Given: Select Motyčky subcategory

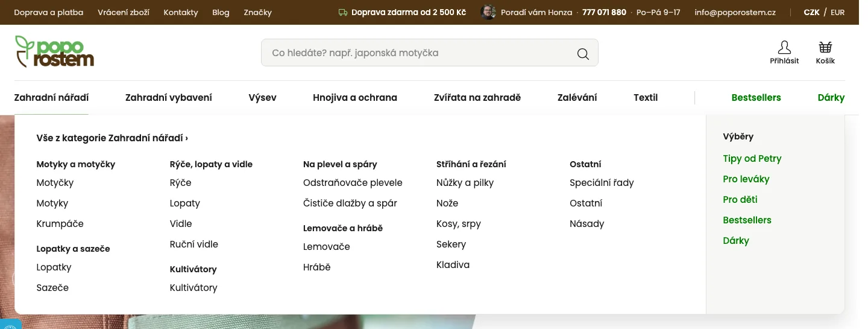Looking at the screenshot, I should 55,182.
